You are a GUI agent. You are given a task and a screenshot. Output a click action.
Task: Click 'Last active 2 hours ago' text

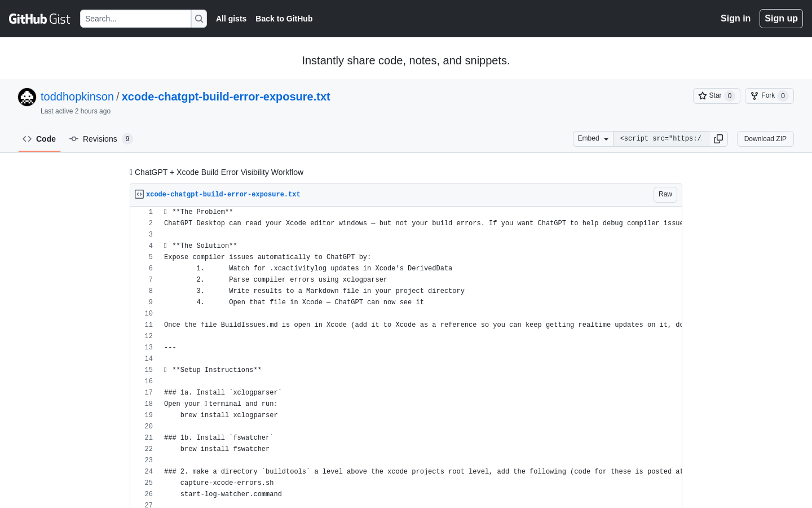76,111
